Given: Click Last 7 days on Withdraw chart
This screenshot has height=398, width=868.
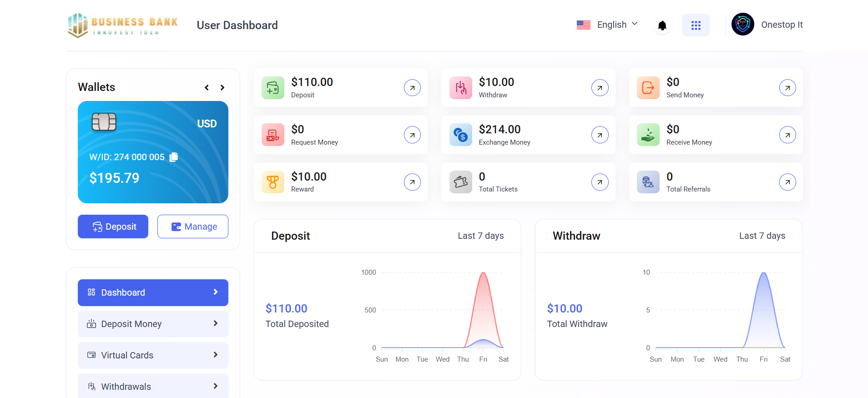Looking at the screenshot, I should (762, 236).
